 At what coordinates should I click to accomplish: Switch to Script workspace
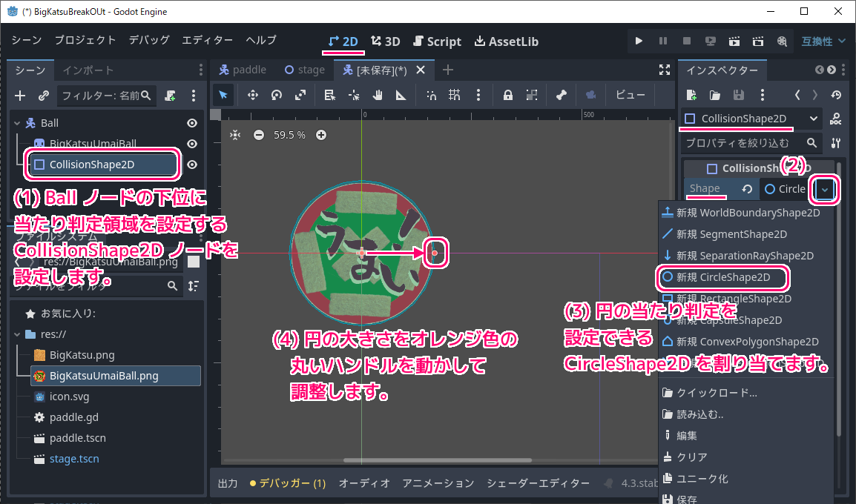[438, 42]
